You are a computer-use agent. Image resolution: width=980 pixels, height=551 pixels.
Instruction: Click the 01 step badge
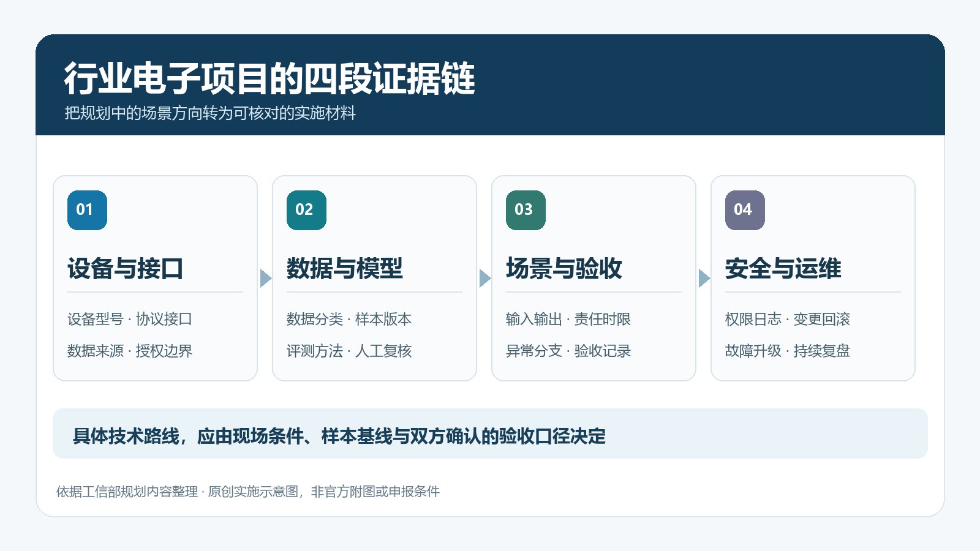87,210
